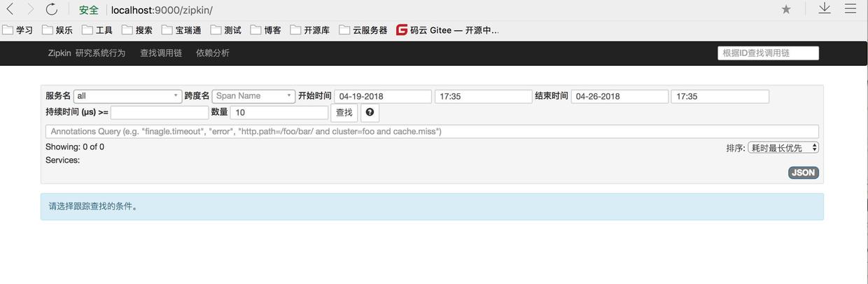Open the 码云 Gitee bookmark
This screenshot has height=284, width=868.
[x=447, y=30]
